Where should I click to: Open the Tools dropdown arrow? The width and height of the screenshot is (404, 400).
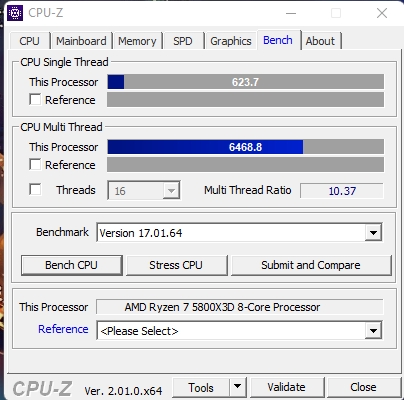point(237,387)
